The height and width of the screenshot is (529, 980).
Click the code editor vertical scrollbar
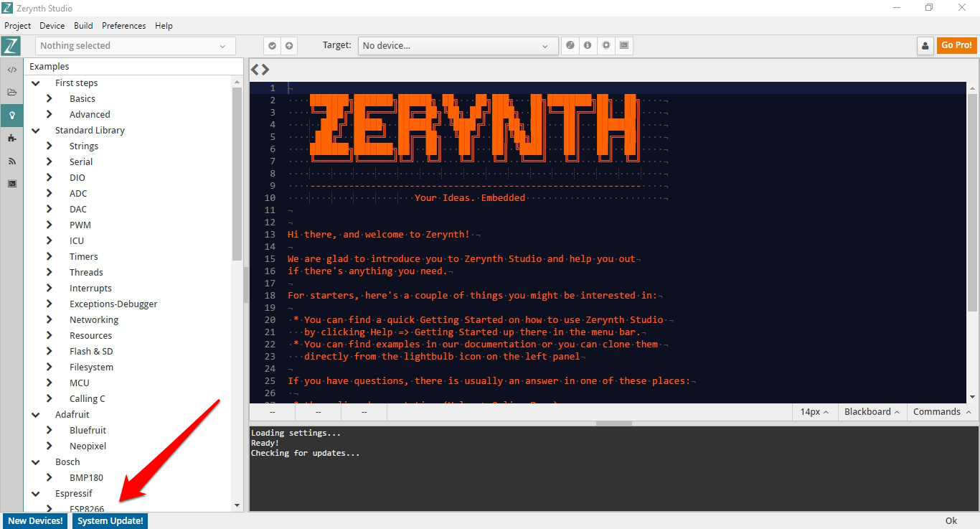[x=973, y=202]
